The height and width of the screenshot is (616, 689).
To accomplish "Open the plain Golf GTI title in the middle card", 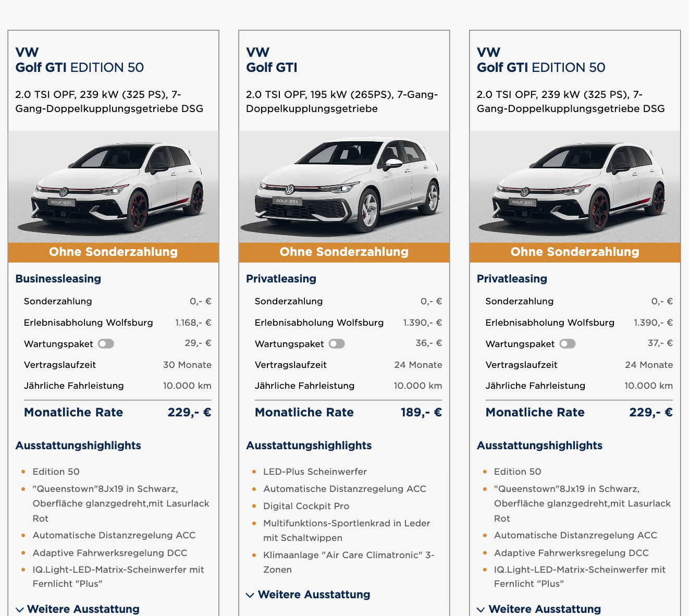I will pos(272,67).
